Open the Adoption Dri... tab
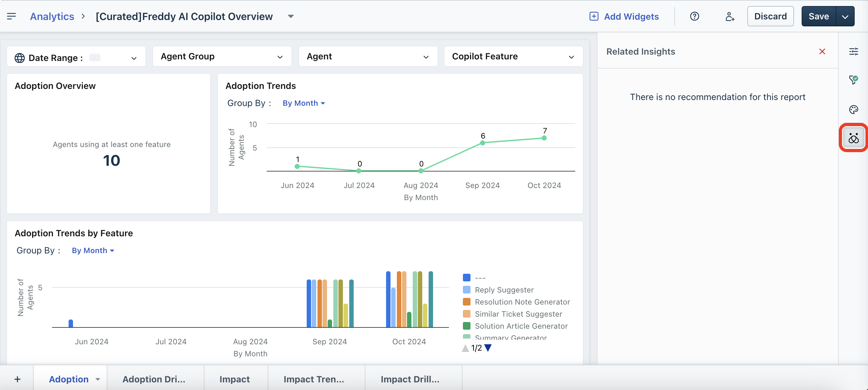 [x=154, y=379]
